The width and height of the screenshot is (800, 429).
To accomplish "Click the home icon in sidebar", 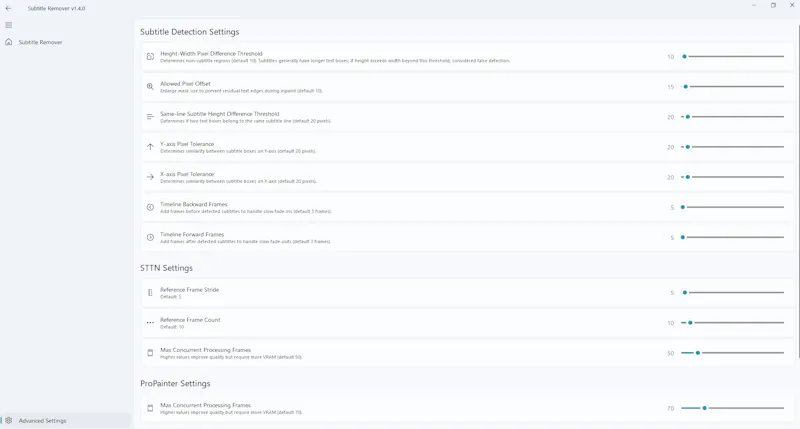I will 9,42.
